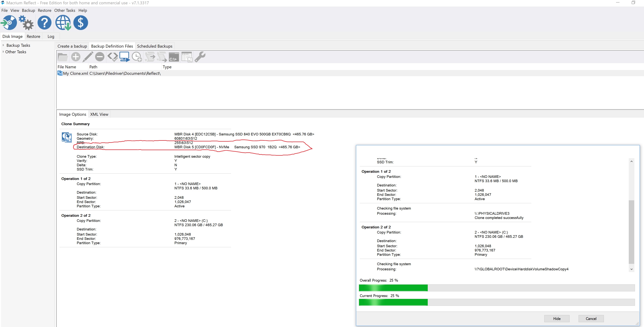Click path C:\Users\Piledriver\Documents\Reflect\
The height and width of the screenshot is (327, 644).
point(125,73)
